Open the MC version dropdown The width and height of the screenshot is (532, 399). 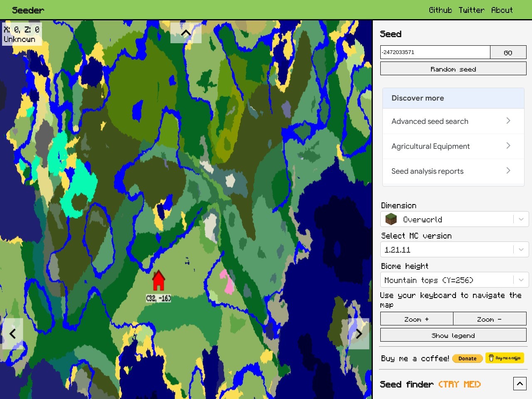454,249
